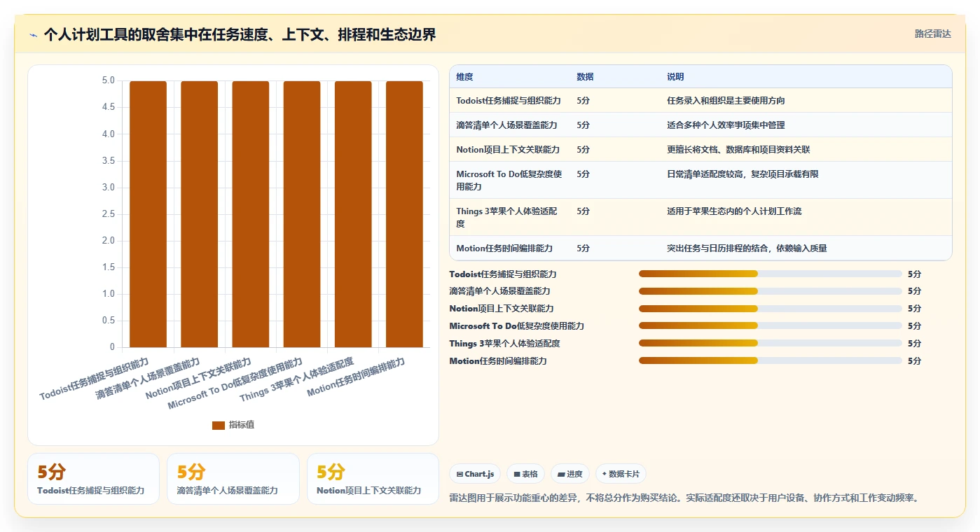The image size is (980, 532).
Task: Click the 数据 column header
Action: tap(585, 77)
